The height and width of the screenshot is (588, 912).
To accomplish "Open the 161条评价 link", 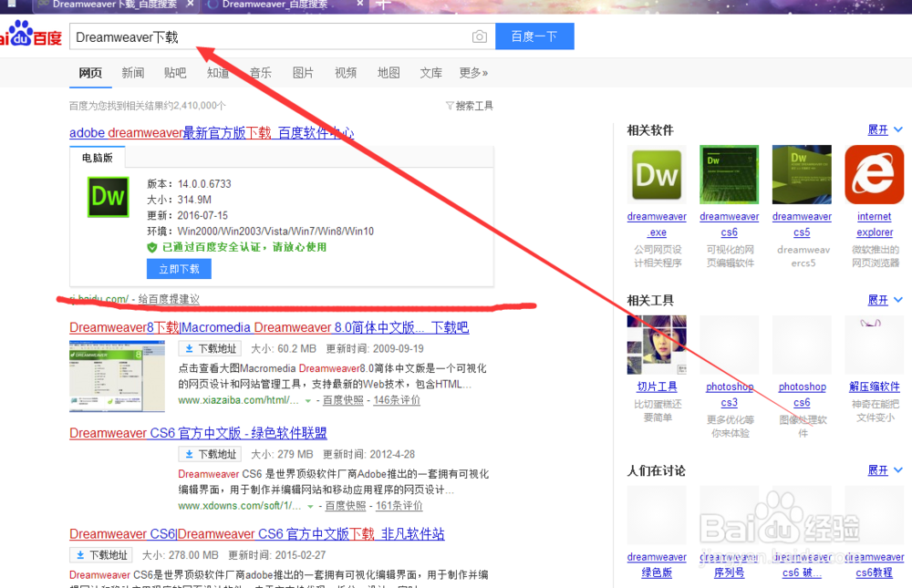I will [x=399, y=506].
